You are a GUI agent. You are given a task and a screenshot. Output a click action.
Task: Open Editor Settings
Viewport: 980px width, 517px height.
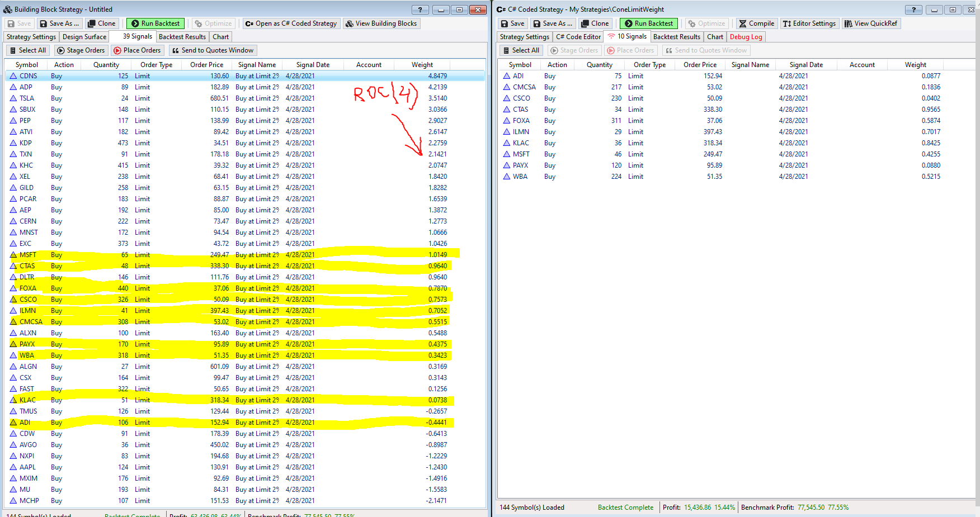click(x=809, y=23)
